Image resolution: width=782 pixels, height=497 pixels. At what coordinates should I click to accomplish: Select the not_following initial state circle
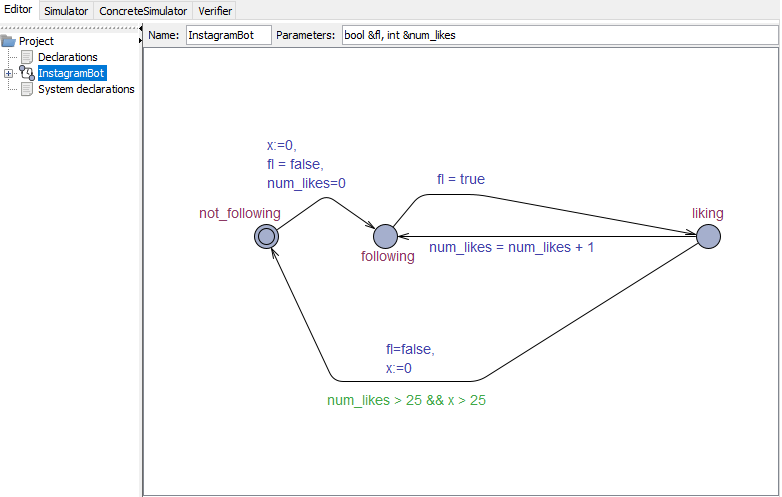click(265, 236)
